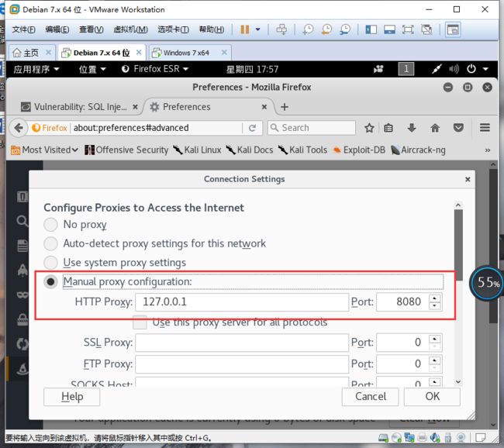Open the Kali Docs bookmark
The width and height of the screenshot is (504, 448).
[x=250, y=150]
